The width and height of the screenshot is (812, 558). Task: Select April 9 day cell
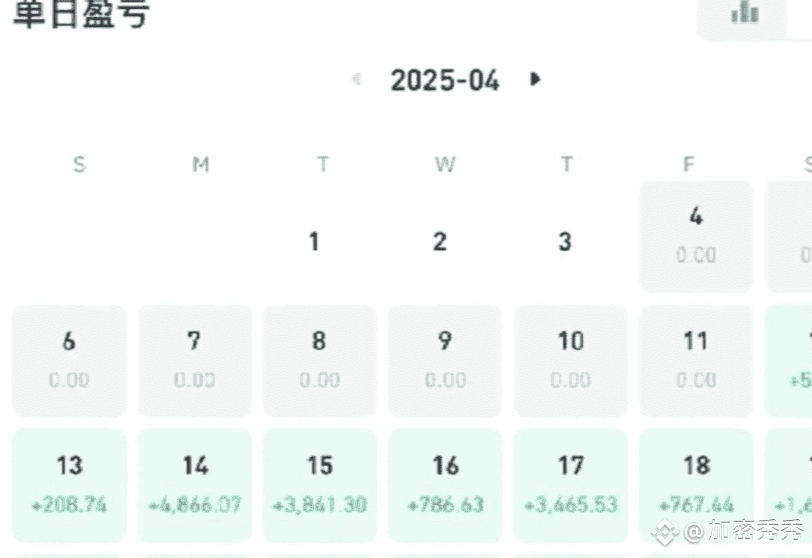(x=445, y=361)
